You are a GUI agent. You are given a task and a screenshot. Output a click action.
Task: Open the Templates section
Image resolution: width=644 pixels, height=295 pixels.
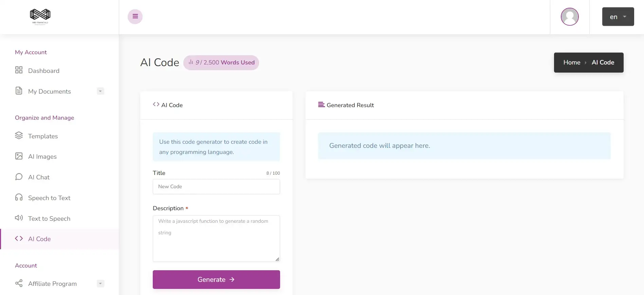[x=43, y=136]
